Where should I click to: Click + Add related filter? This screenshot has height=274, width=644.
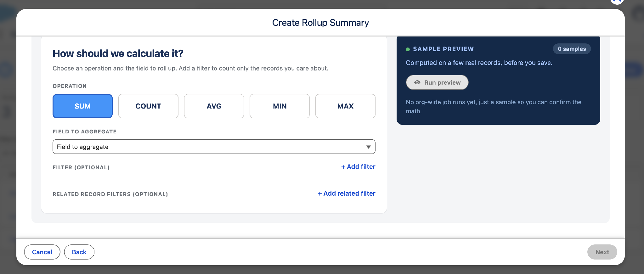click(x=346, y=193)
